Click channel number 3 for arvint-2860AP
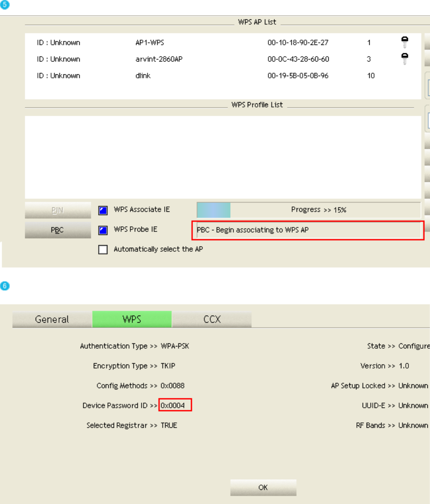Viewport: 430px width, 504px height. [369, 59]
